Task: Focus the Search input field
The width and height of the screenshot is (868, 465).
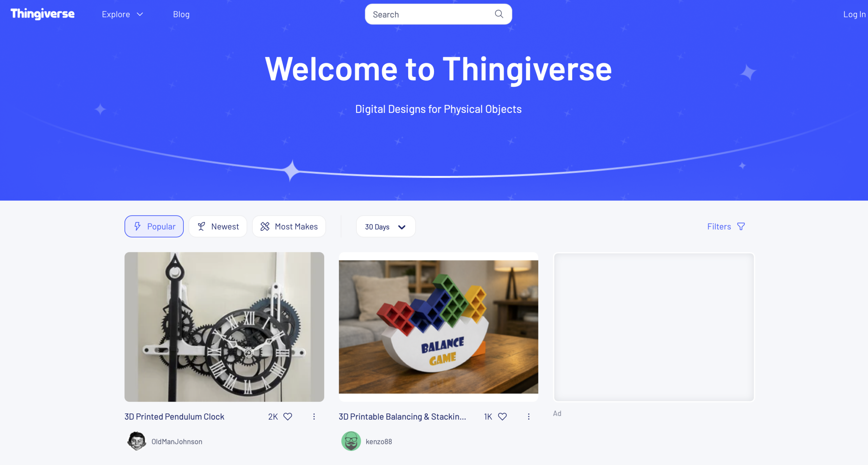Action: click(431, 14)
